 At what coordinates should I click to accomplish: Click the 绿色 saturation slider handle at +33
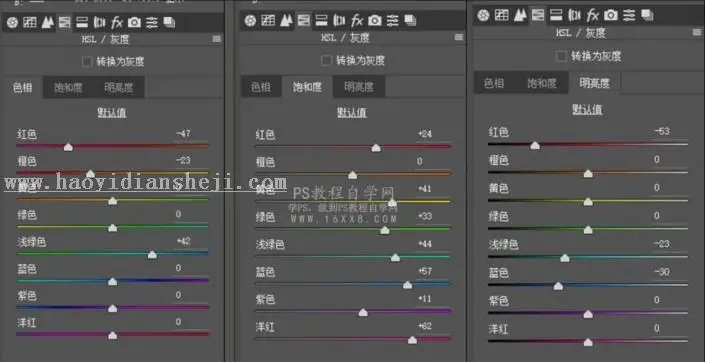pyautogui.click(x=384, y=230)
